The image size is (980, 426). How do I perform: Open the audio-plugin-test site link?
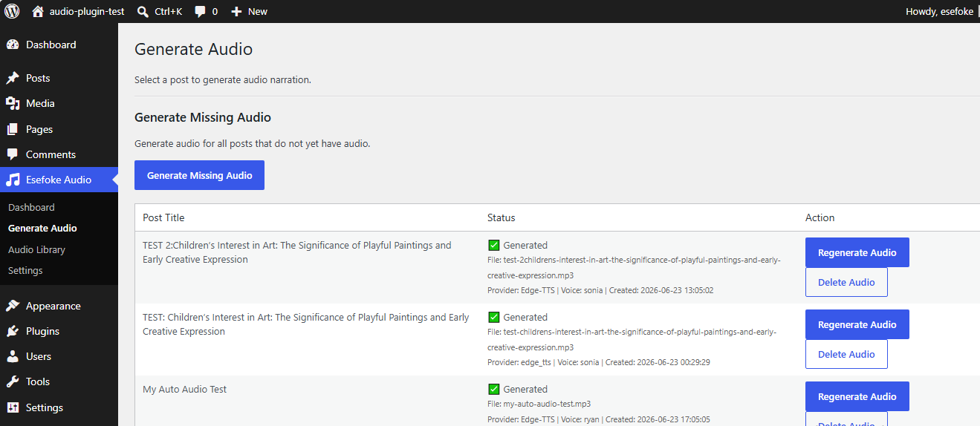point(78,11)
